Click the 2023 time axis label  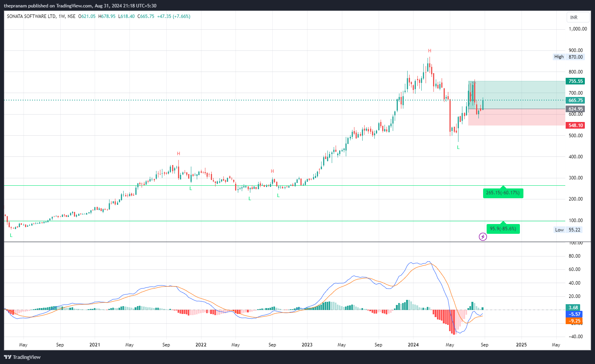307,345
